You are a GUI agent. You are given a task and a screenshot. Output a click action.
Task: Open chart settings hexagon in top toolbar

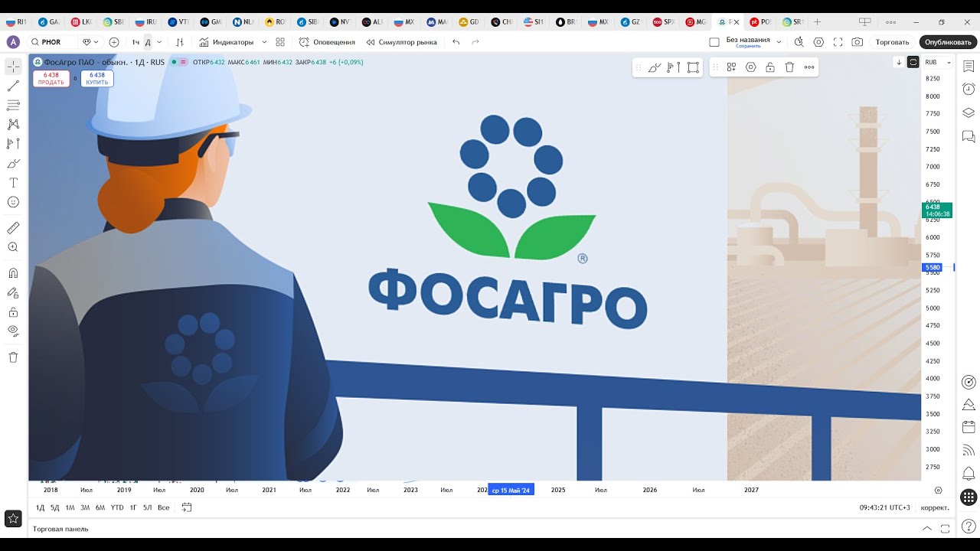click(x=818, y=42)
